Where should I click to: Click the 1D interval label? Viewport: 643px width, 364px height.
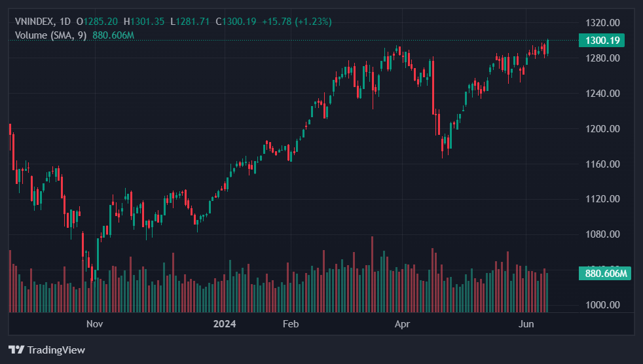[x=65, y=22]
